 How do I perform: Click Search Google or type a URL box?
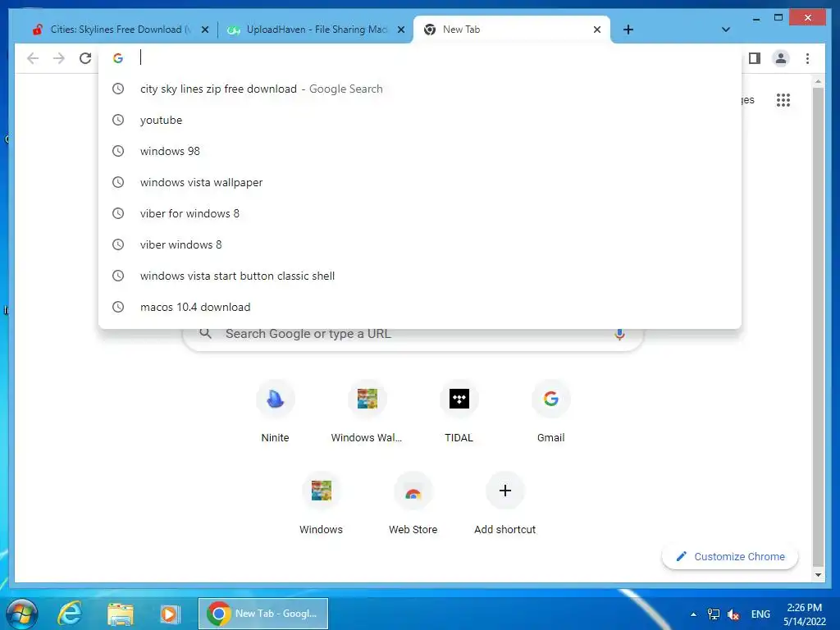coord(413,335)
